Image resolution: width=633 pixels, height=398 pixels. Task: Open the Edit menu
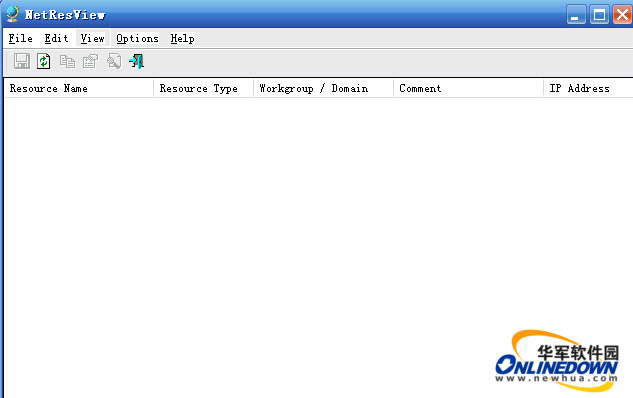pyautogui.click(x=56, y=39)
